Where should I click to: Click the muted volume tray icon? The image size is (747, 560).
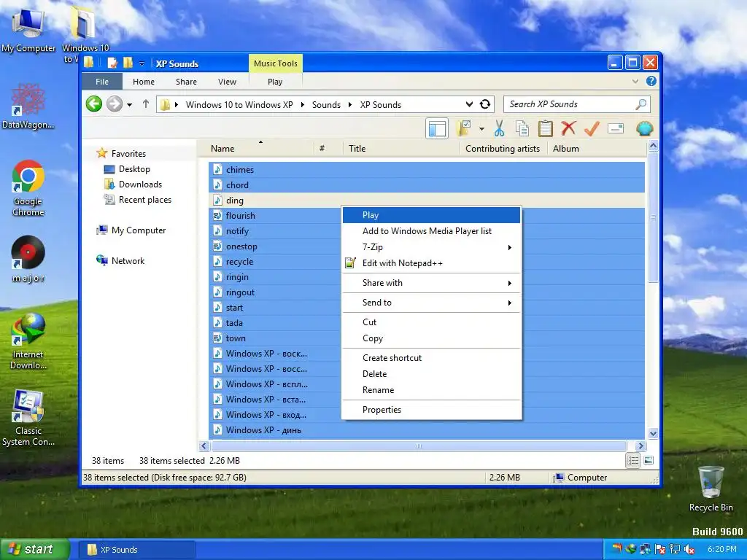pyautogui.click(x=689, y=549)
